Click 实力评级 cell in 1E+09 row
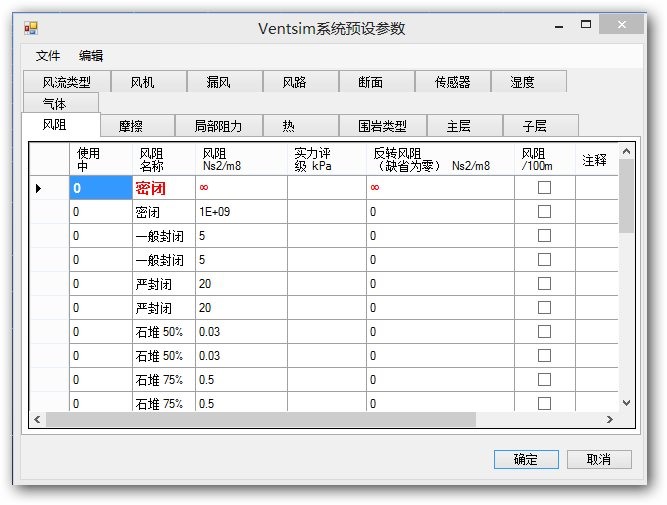This screenshot has height=505, width=667. (x=327, y=212)
